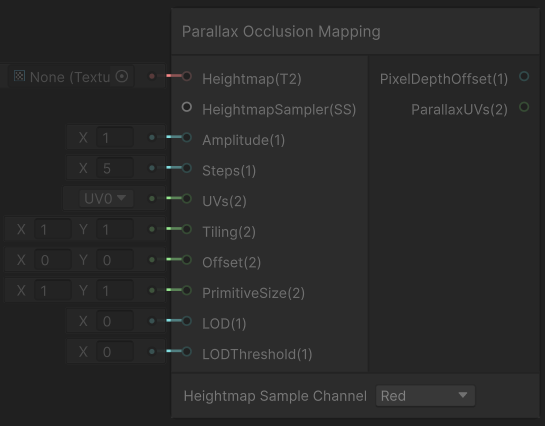Viewport: 545px width, 426px height.
Task: Click the LODThreshold(1) input port
Action: coord(187,351)
